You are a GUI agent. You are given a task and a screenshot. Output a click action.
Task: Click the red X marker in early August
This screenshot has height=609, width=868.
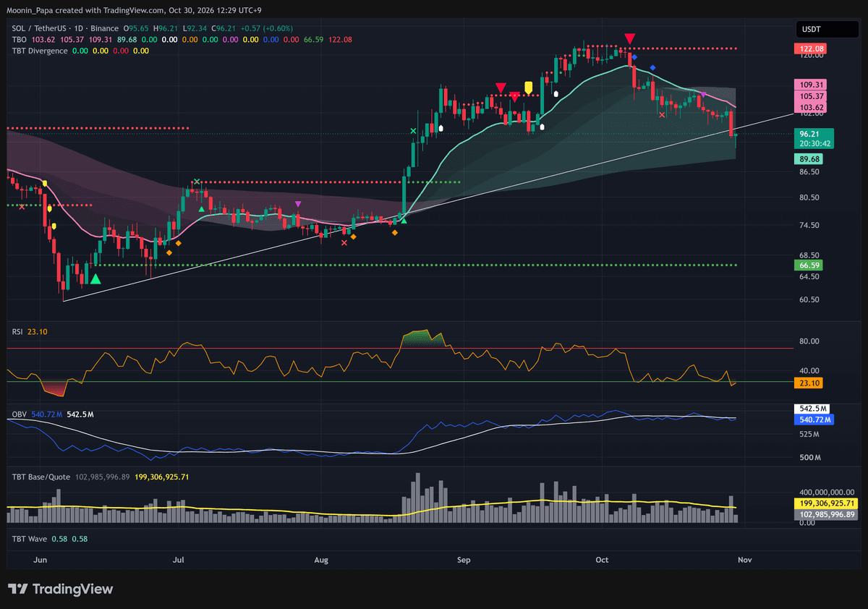click(344, 243)
